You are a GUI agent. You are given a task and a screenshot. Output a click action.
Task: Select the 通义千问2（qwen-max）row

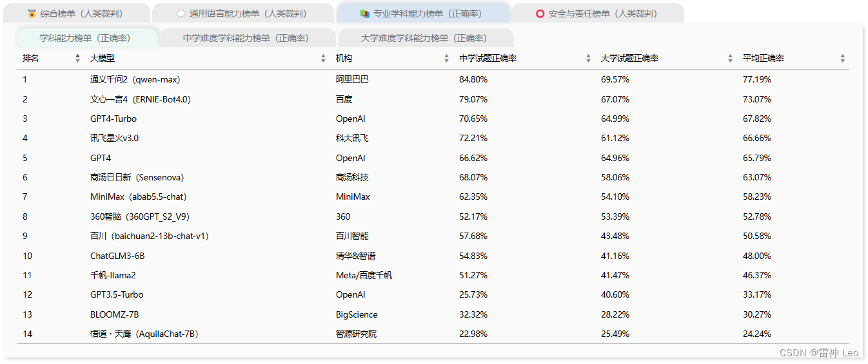click(x=433, y=79)
